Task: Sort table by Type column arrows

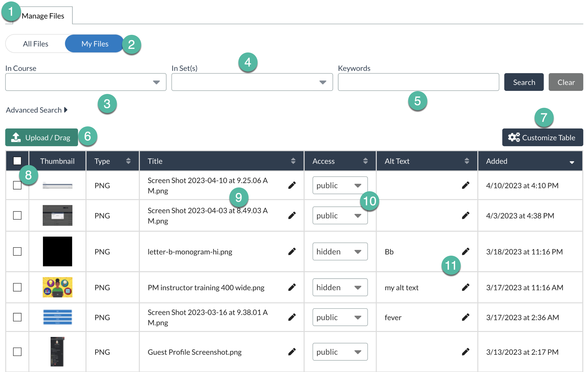Action: pos(128,161)
